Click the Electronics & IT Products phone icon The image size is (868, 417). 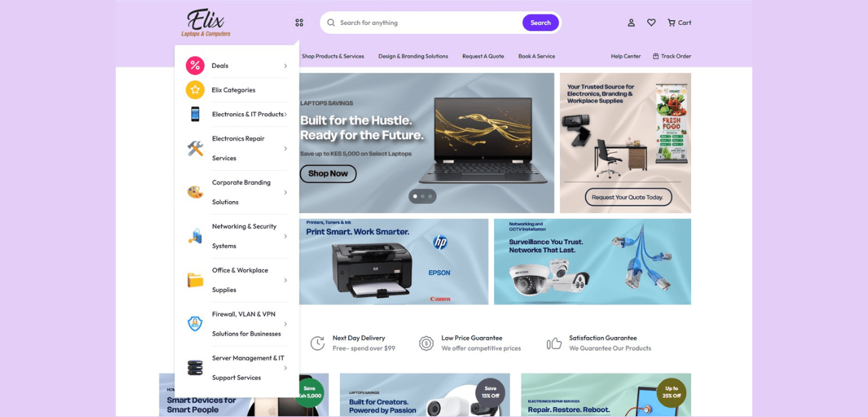pos(194,114)
